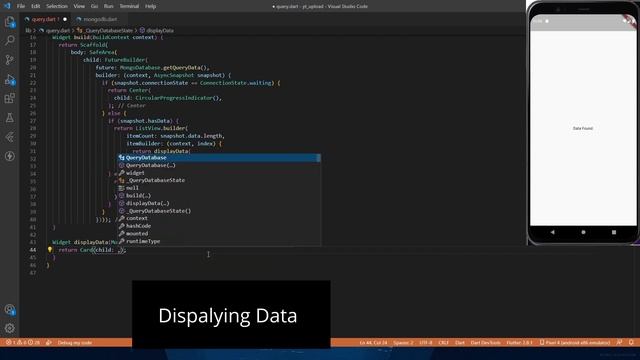Open the Go menu
The width and height of the screenshot is (640, 360).
tap(94, 6)
